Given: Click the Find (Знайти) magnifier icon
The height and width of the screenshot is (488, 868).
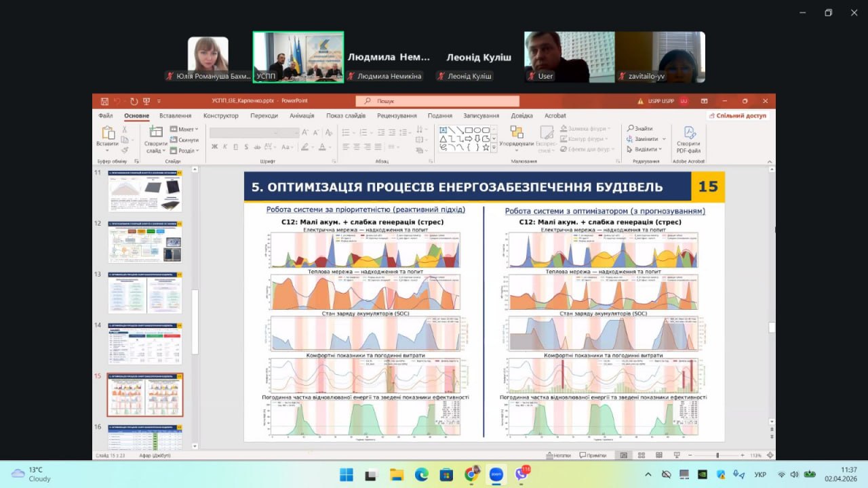Looking at the screenshot, I should tap(631, 129).
